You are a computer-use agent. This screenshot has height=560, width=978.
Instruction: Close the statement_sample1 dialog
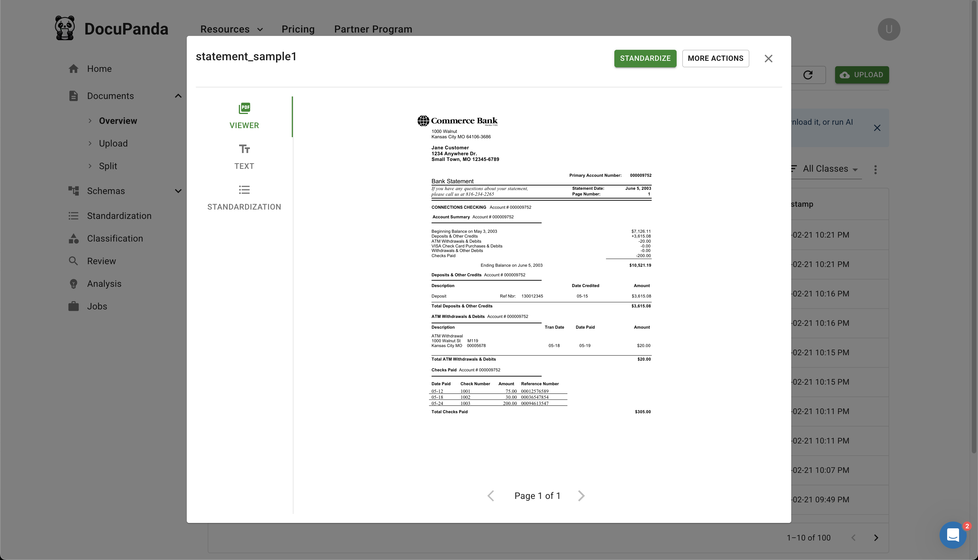click(x=768, y=59)
